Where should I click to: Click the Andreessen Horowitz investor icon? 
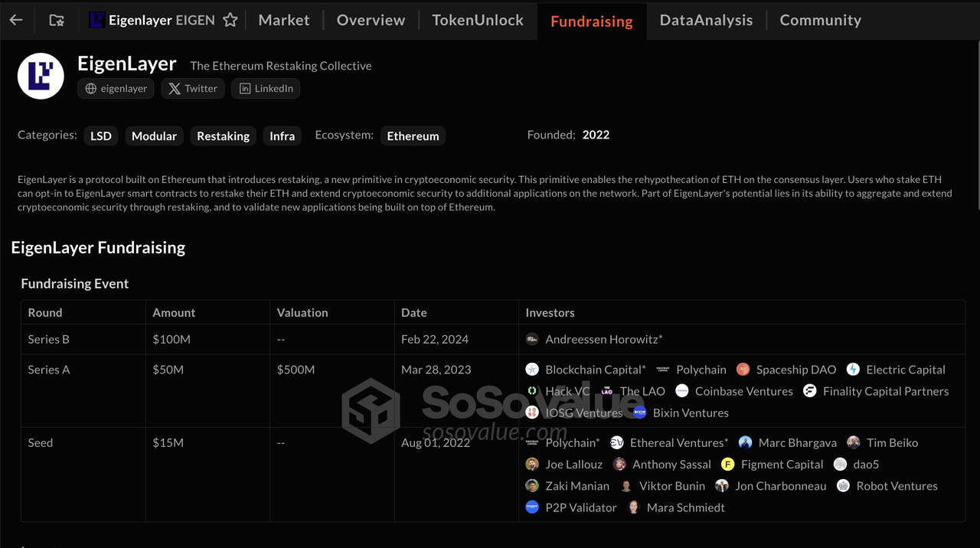pos(532,339)
